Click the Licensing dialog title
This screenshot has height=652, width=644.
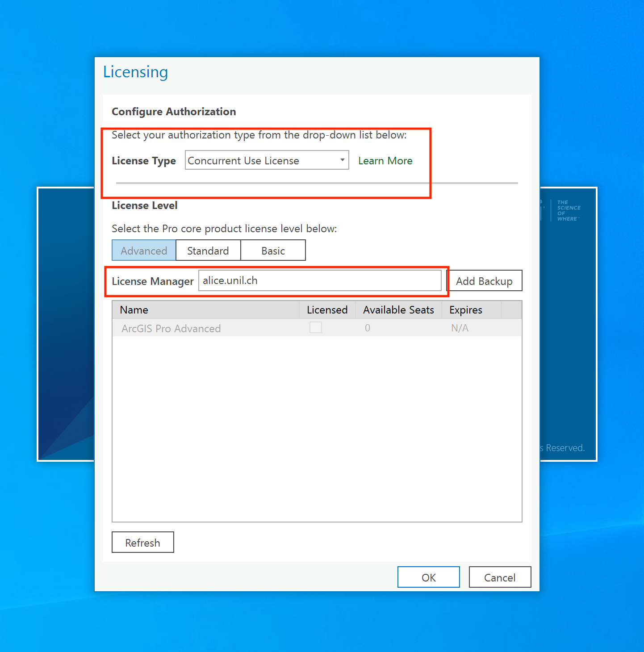[x=136, y=72]
